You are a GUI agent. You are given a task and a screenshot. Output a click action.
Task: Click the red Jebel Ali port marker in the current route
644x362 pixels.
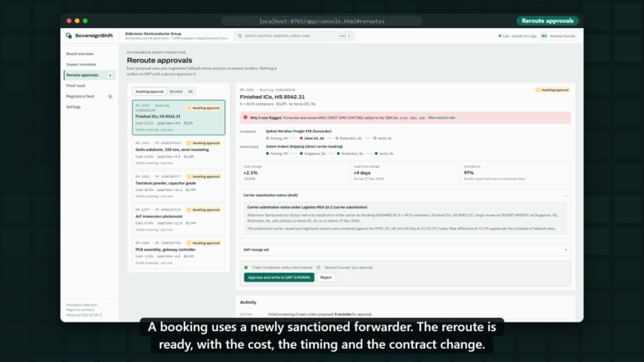(x=301, y=138)
